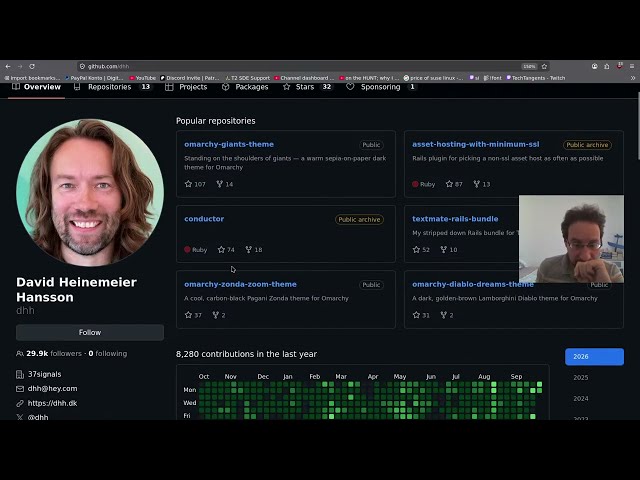Open the omarchy-diablo-dreams-theme repository
The width and height of the screenshot is (640, 480).
[x=473, y=284]
